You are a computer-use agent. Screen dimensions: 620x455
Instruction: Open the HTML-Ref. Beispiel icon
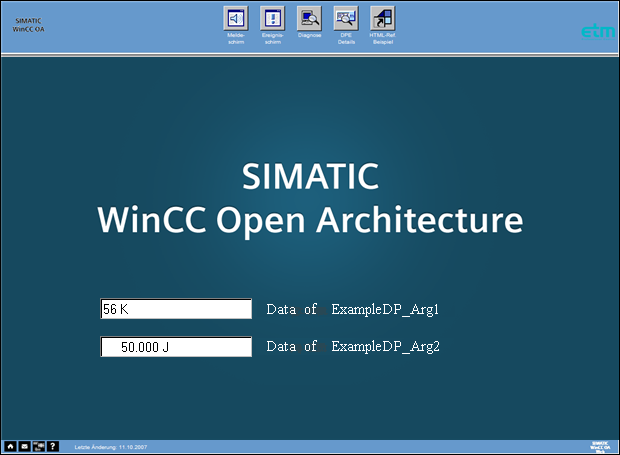(x=382, y=18)
